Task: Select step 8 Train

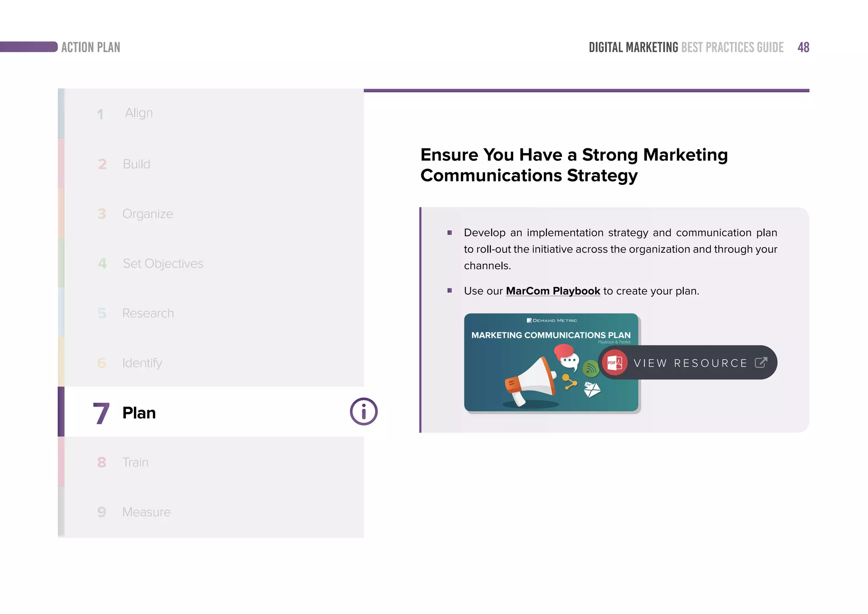Action: coord(211,461)
